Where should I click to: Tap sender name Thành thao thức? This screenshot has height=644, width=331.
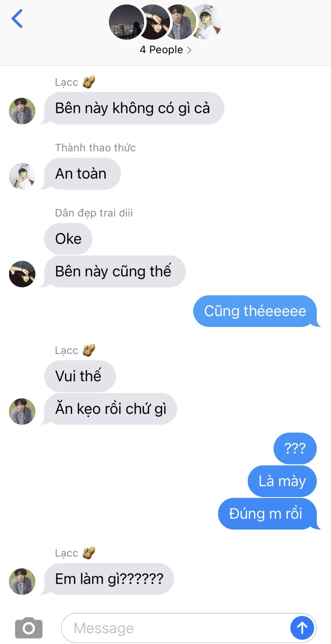(x=95, y=148)
